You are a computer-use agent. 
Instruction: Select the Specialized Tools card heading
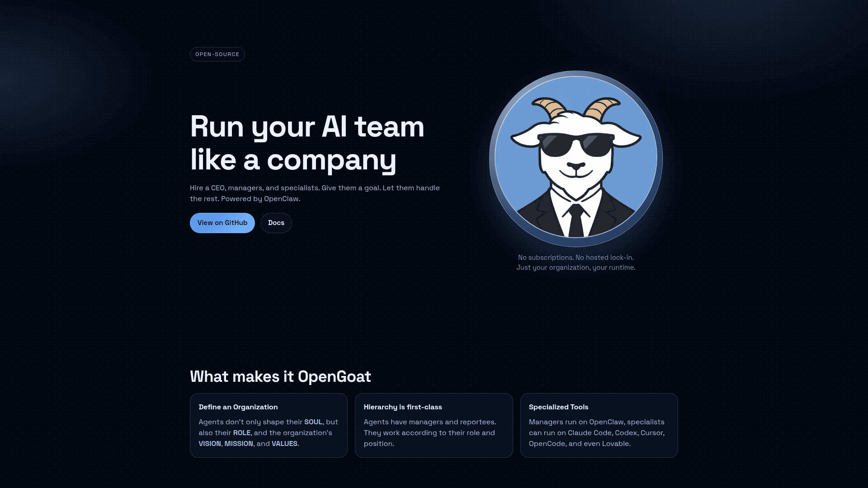[558, 407]
